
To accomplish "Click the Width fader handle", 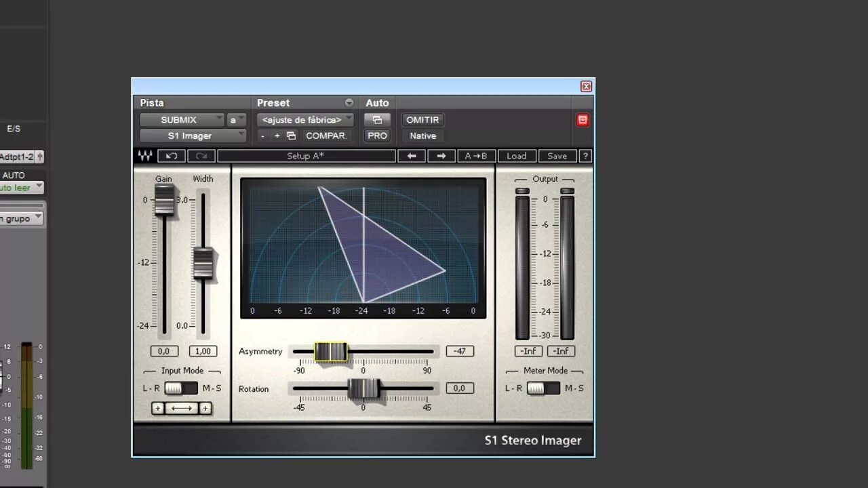I will [203, 264].
